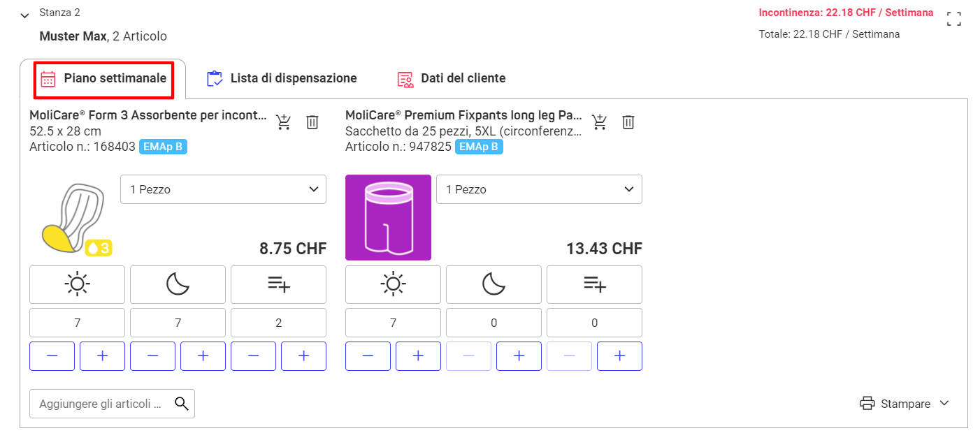Increase Fixpants extra quantity
Screen dimensions: 980x440
point(619,356)
